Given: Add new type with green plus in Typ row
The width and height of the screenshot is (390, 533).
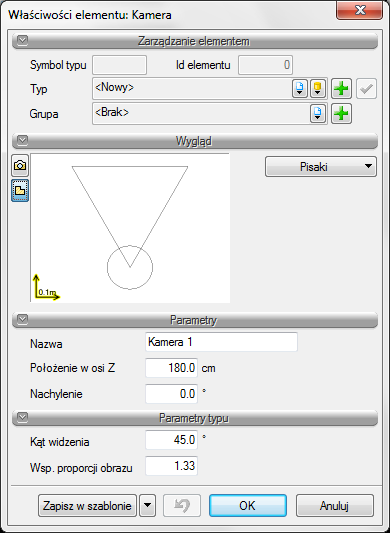Looking at the screenshot, I should point(341,89).
